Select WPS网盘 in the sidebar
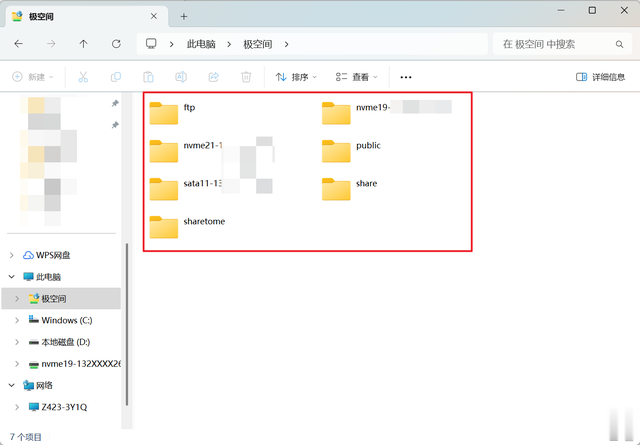 point(53,255)
